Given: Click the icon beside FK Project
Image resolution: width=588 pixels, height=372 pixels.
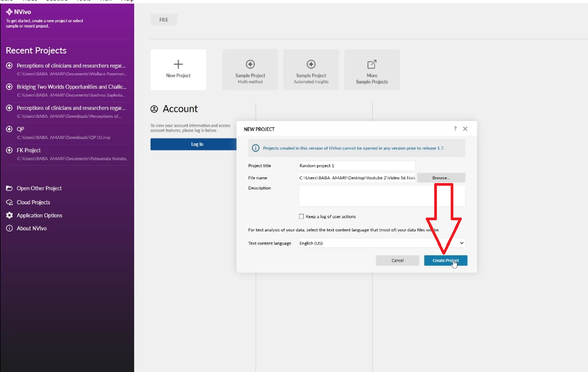Looking at the screenshot, I should [x=9, y=150].
